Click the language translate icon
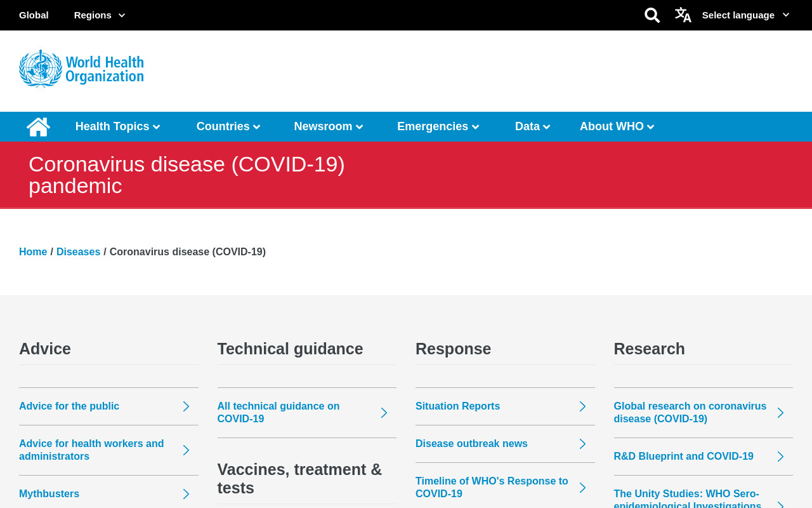The image size is (812, 508). click(683, 15)
